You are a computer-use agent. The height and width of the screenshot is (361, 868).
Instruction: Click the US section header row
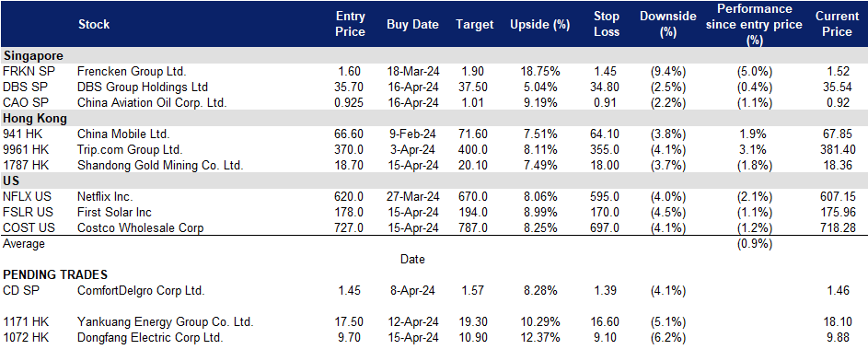click(x=434, y=181)
